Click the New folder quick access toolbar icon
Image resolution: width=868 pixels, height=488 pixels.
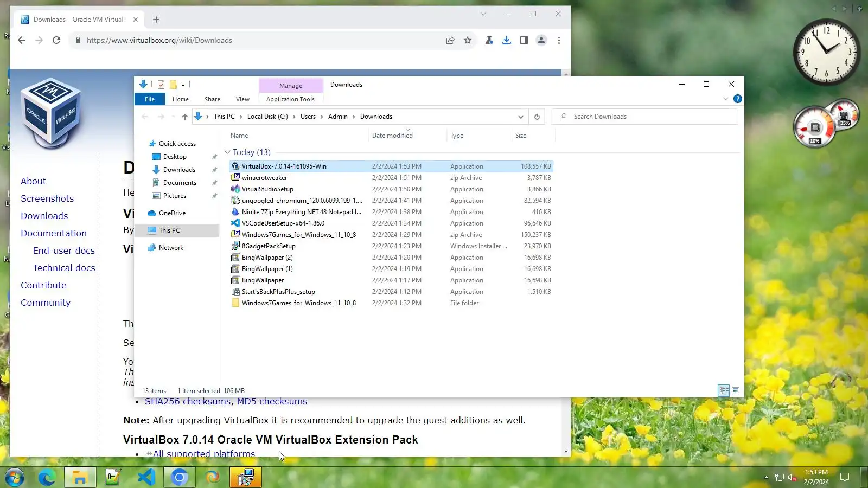point(173,85)
